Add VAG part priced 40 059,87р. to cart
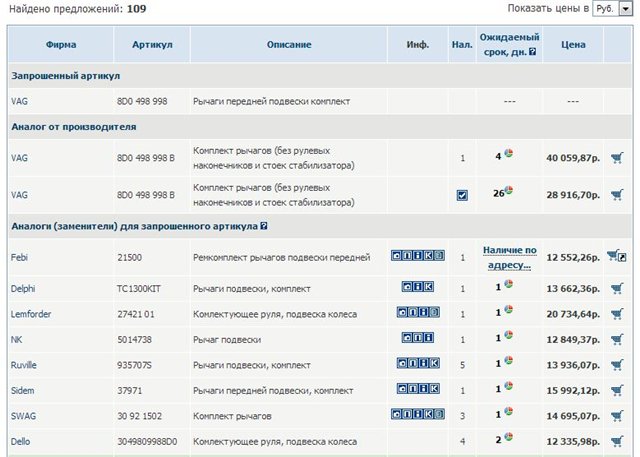640x457 pixels. 617,158
